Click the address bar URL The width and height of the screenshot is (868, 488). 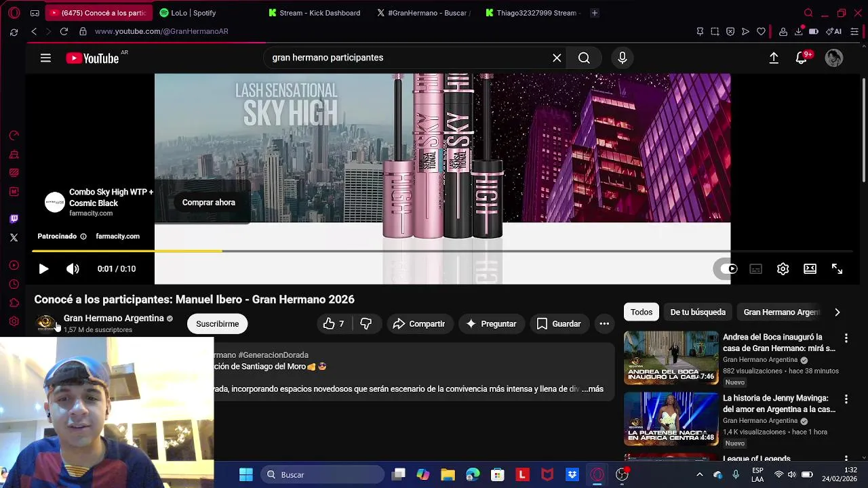(x=161, y=31)
